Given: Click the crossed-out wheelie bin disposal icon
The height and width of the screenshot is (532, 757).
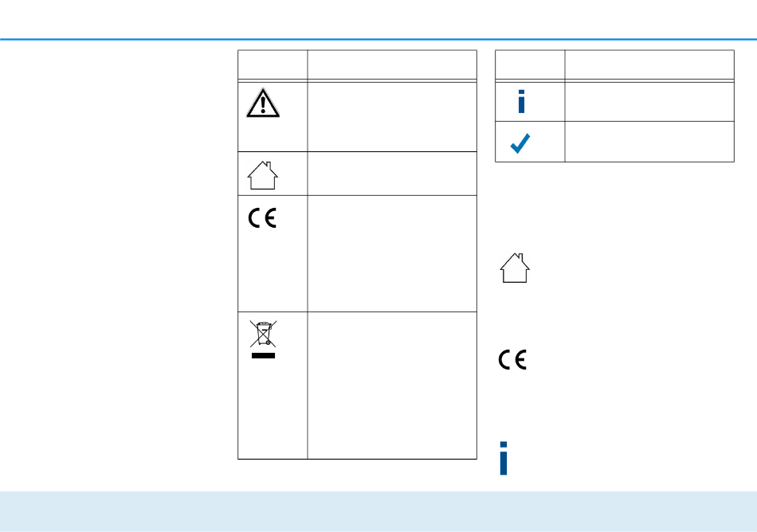Looking at the screenshot, I should [263, 334].
